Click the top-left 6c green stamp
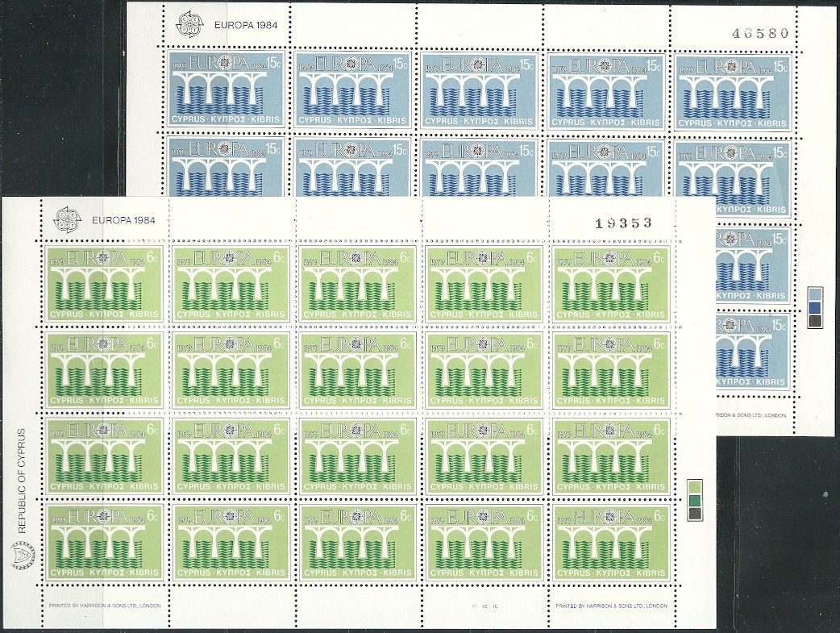This screenshot has width=840, height=633. tap(104, 284)
